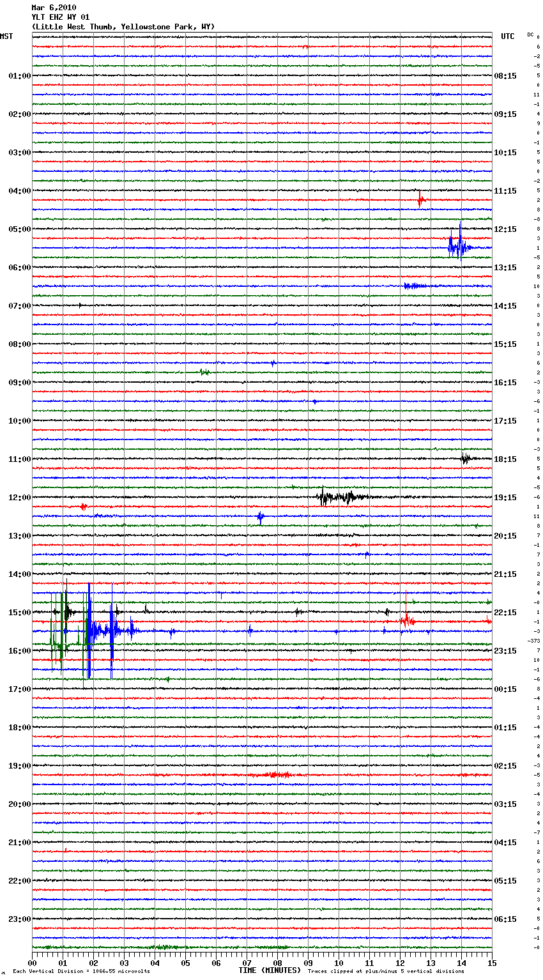The width and height of the screenshot is (543, 980).
Task: Click the '04:00' MST row label
Action: coord(20,191)
